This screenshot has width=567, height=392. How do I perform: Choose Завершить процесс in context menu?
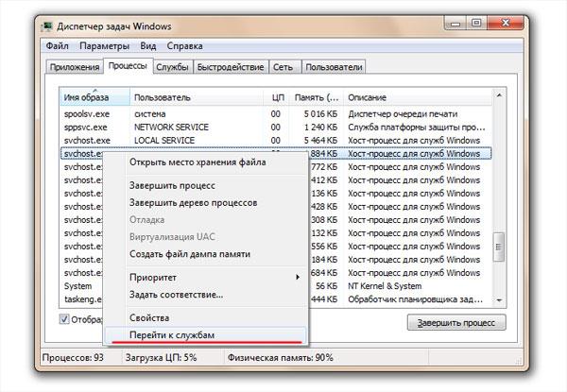pos(205,185)
